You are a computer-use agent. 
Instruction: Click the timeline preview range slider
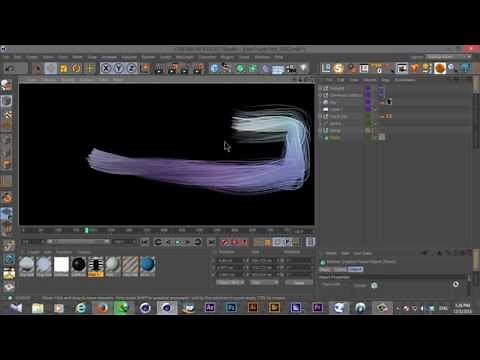tap(78, 241)
